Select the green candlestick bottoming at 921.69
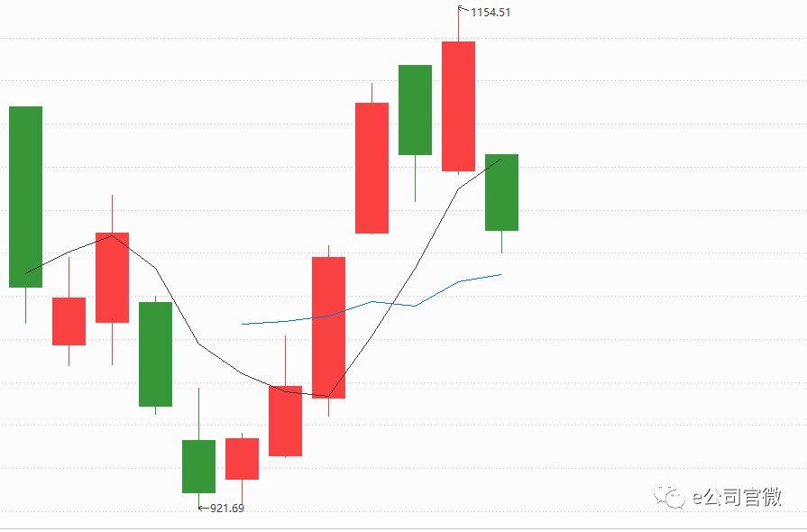Screen dimensions: 807x532 point(198,466)
